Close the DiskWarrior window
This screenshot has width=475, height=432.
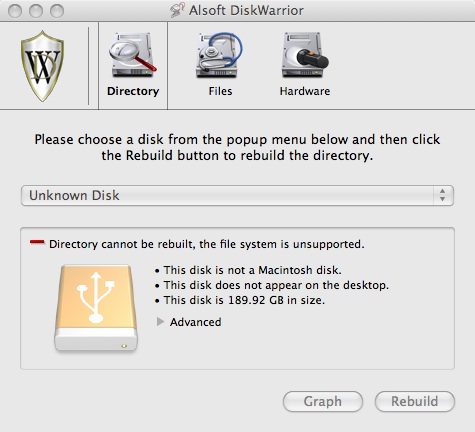(x=15, y=11)
